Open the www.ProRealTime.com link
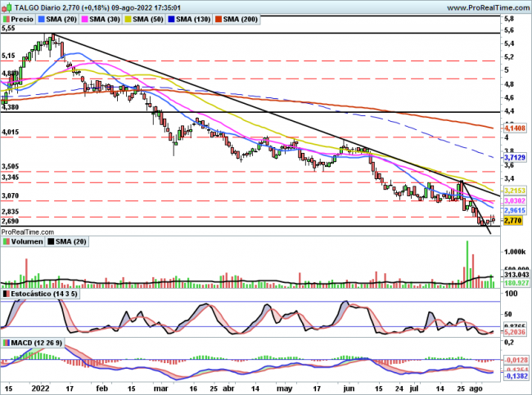Image resolution: width=532 pixels, height=395 pixels. point(476,6)
